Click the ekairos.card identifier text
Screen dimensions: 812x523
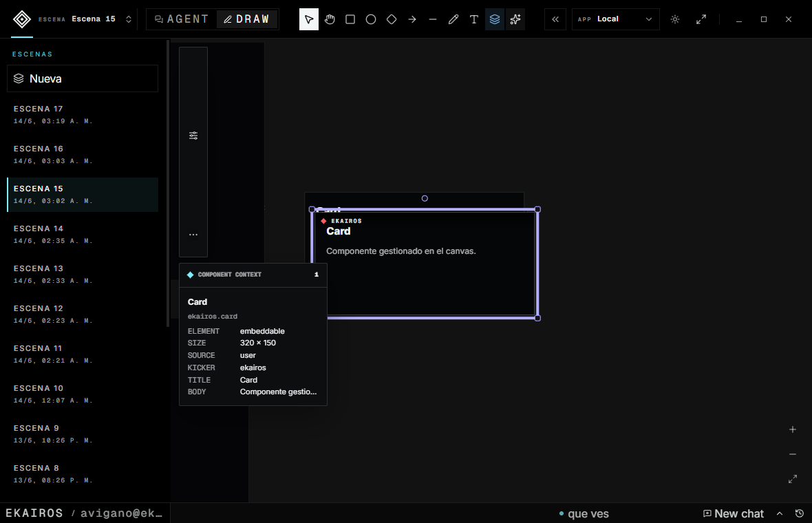(213, 317)
